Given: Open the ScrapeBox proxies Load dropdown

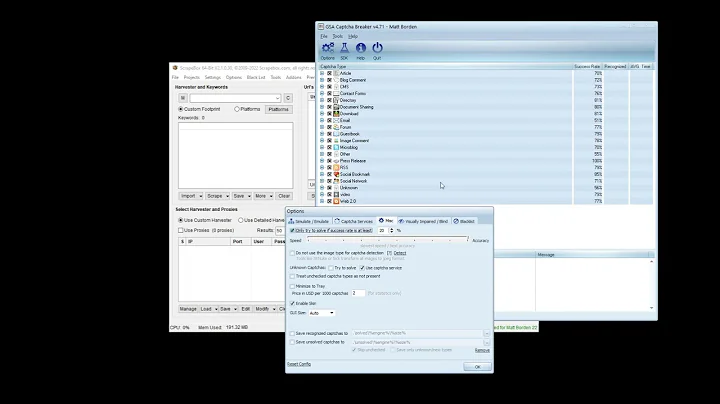Looking at the screenshot, I should [208, 309].
